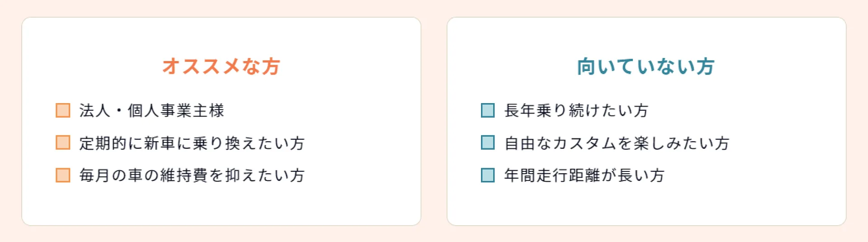
Task: Click the text 自由なカスタムを楽しみたい方
Action: pyautogui.click(x=617, y=143)
